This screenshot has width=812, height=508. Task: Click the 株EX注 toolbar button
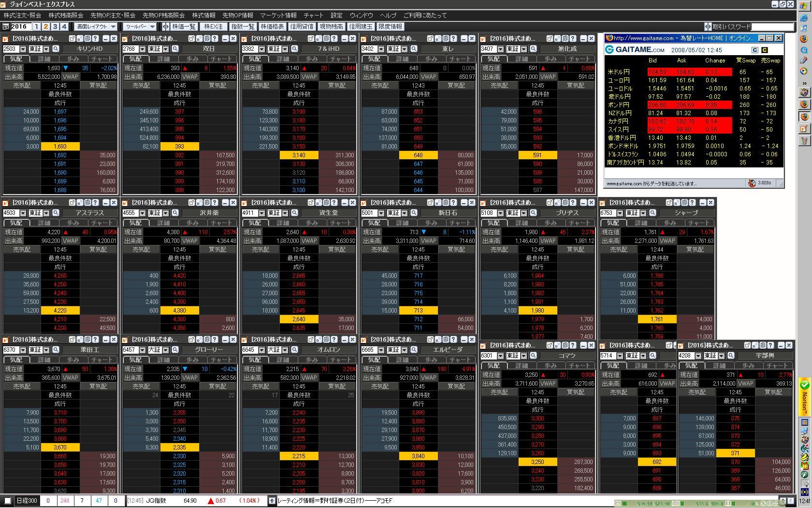coord(213,27)
